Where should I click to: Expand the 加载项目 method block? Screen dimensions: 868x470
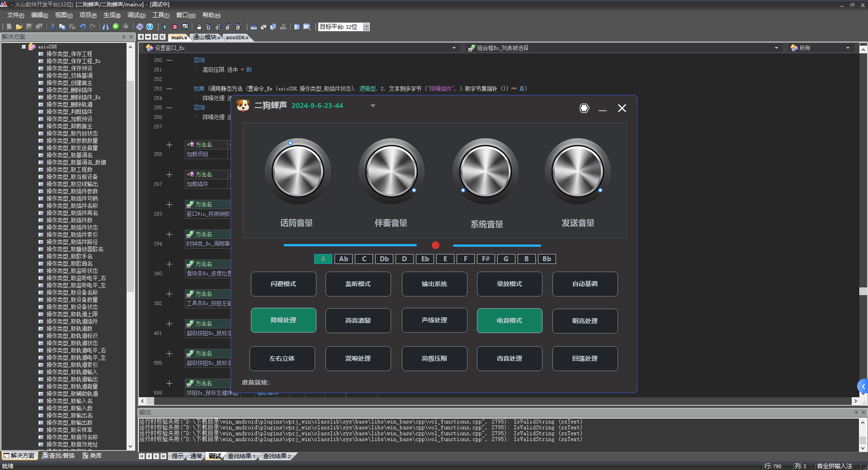click(x=169, y=145)
